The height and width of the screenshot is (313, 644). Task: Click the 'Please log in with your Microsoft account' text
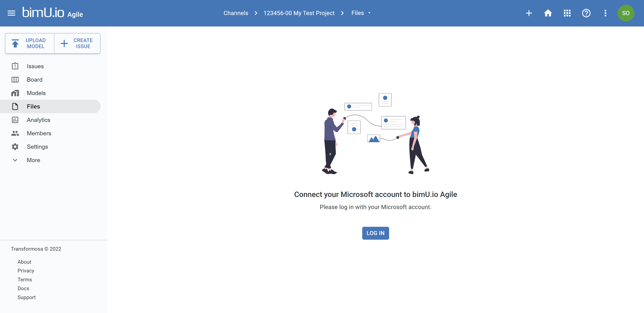(375, 207)
